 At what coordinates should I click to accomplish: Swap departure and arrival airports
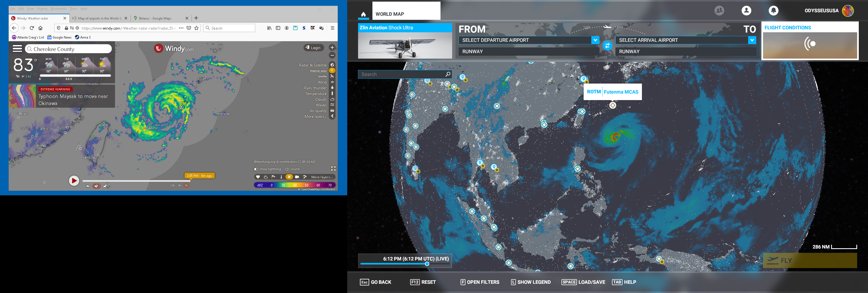[x=607, y=46]
